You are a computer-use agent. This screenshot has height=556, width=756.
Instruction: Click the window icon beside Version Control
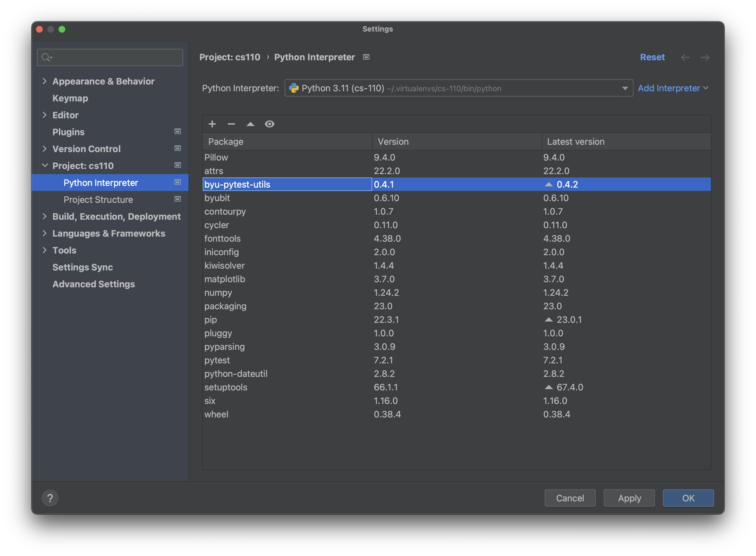pyautogui.click(x=178, y=148)
